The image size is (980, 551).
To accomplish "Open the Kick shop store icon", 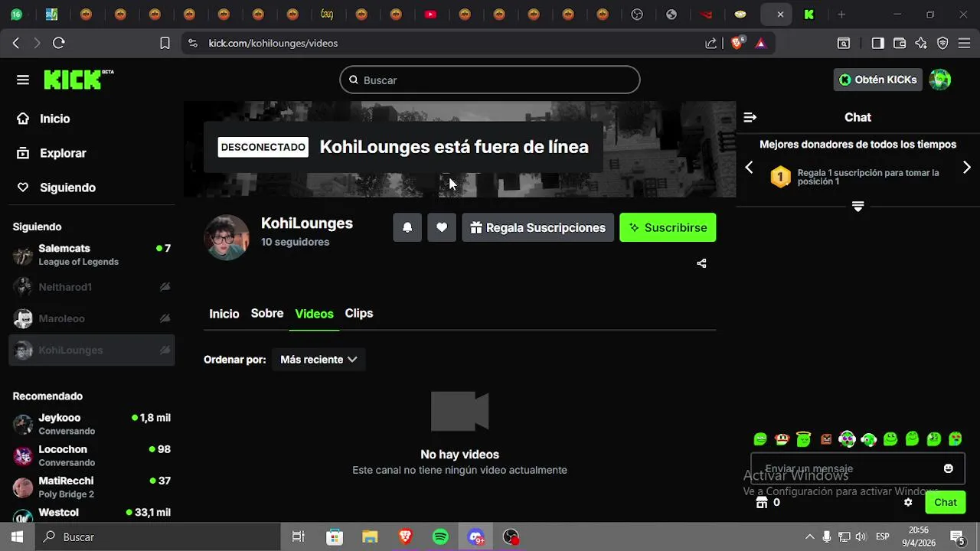I will click(762, 502).
